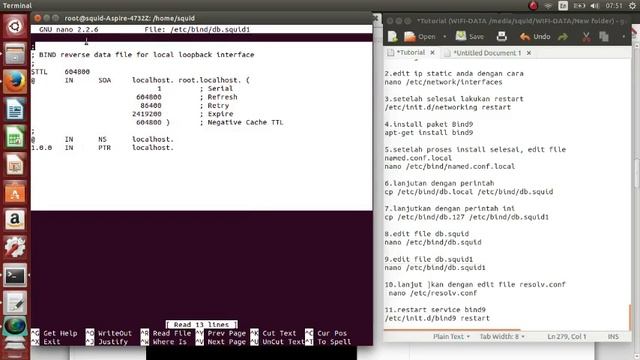Click the red notification icon in top panel
The width and height of the screenshot is (640, 360).
pos(533,6)
